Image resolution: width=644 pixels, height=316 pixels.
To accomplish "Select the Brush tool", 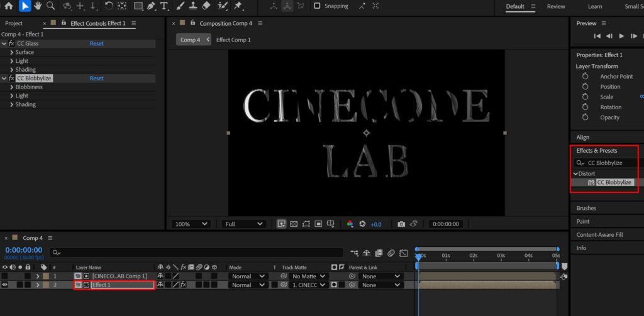I will click(180, 6).
